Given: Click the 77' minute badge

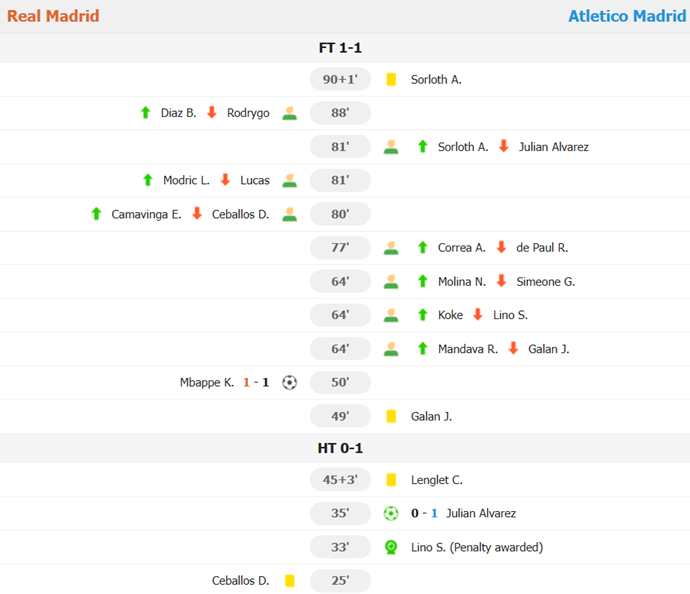Looking at the screenshot, I should click(x=340, y=248).
